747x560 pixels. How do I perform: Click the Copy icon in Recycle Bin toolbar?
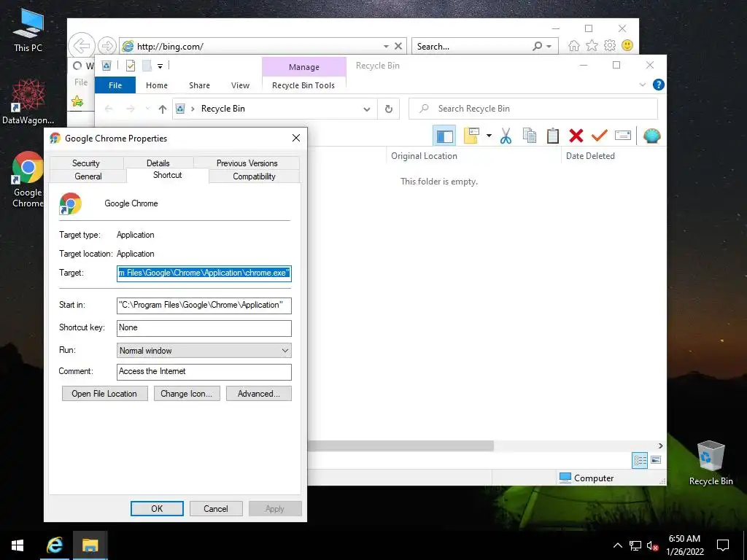click(x=530, y=136)
